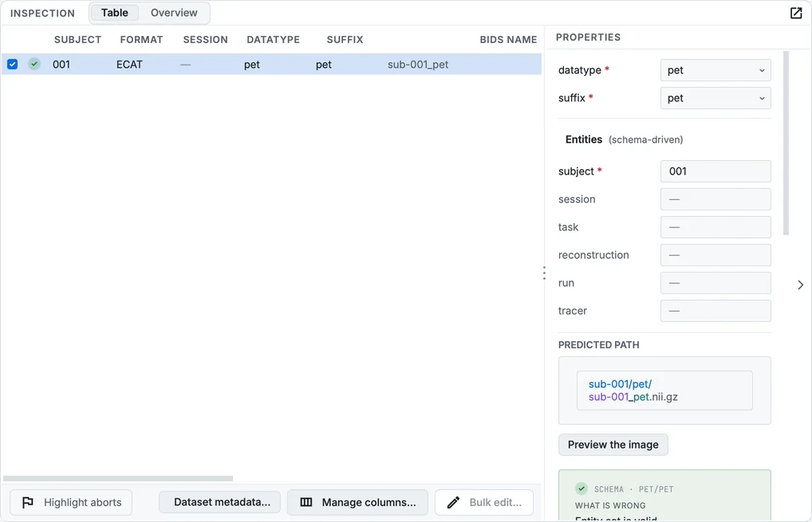Click the SUBJECT column header
This screenshot has width=812, height=522.
coord(77,40)
